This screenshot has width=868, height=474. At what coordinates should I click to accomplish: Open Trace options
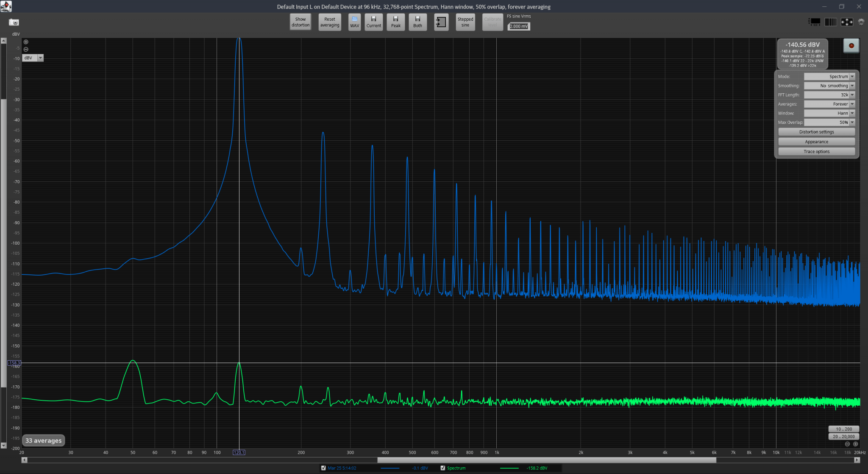click(x=816, y=151)
